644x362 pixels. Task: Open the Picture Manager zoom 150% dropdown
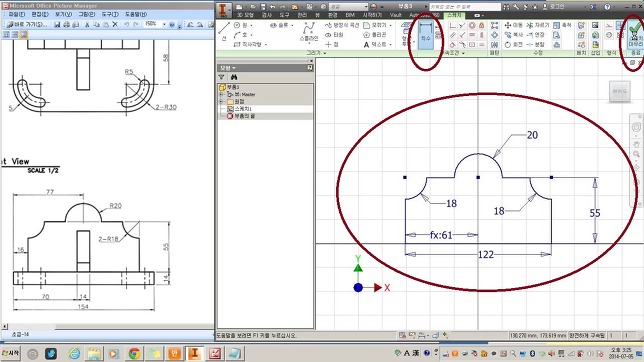[x=164, y=24]
